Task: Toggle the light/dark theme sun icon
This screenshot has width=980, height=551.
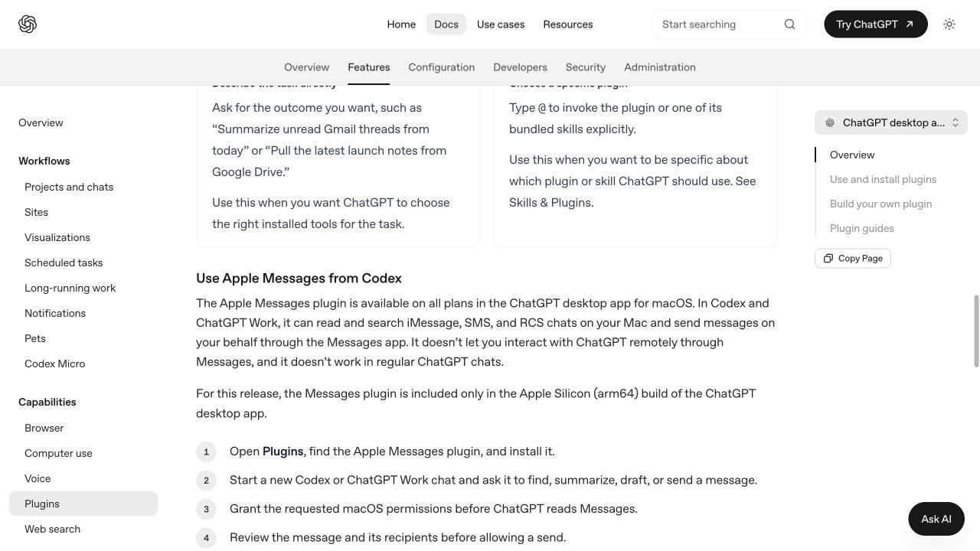Action: [949, 24]
